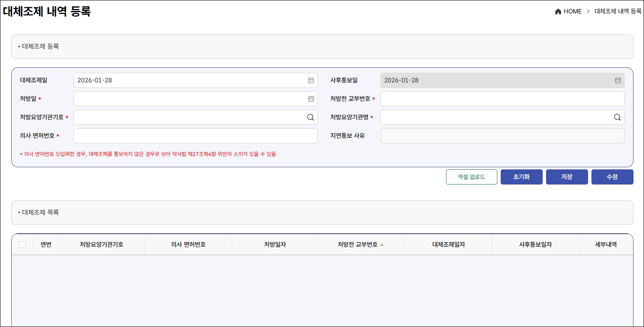This screenshot has width=644, height=327.
Task: Click the 수정 edit button
Action: 612,177
